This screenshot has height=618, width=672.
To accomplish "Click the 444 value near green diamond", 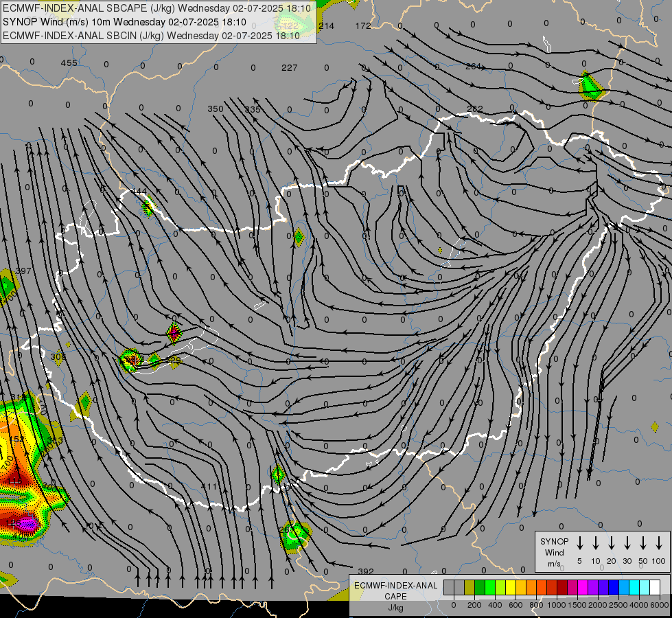I will (x=139, y=192).
